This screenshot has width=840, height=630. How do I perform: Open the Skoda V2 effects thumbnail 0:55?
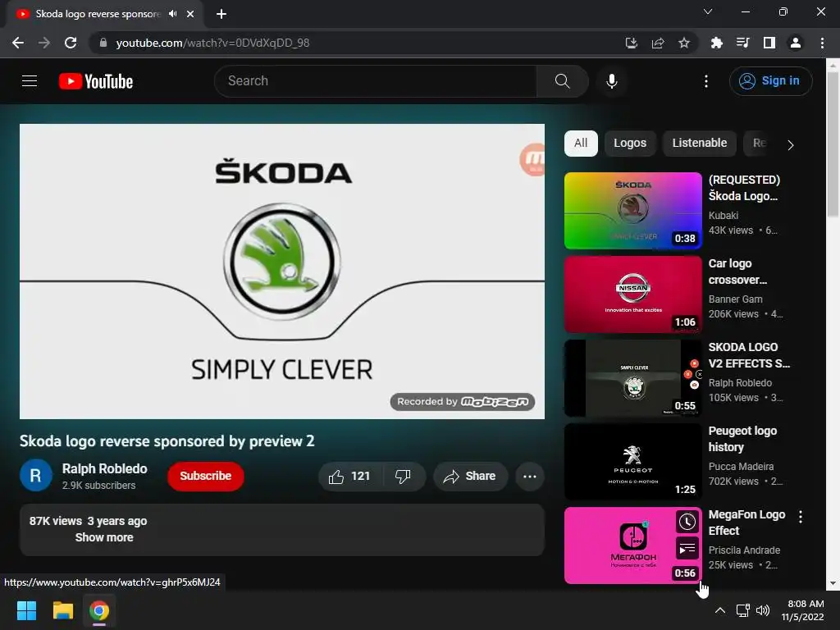point(632,378)
